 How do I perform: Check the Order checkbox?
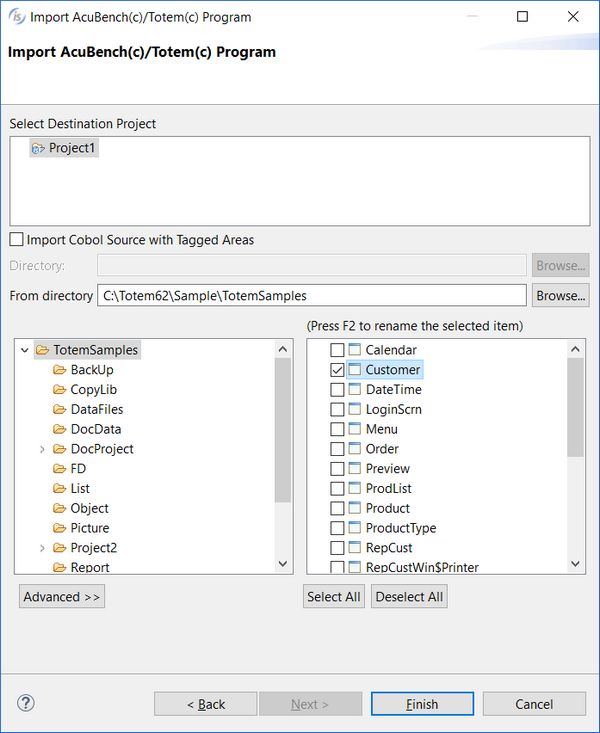tap(337, 449)
